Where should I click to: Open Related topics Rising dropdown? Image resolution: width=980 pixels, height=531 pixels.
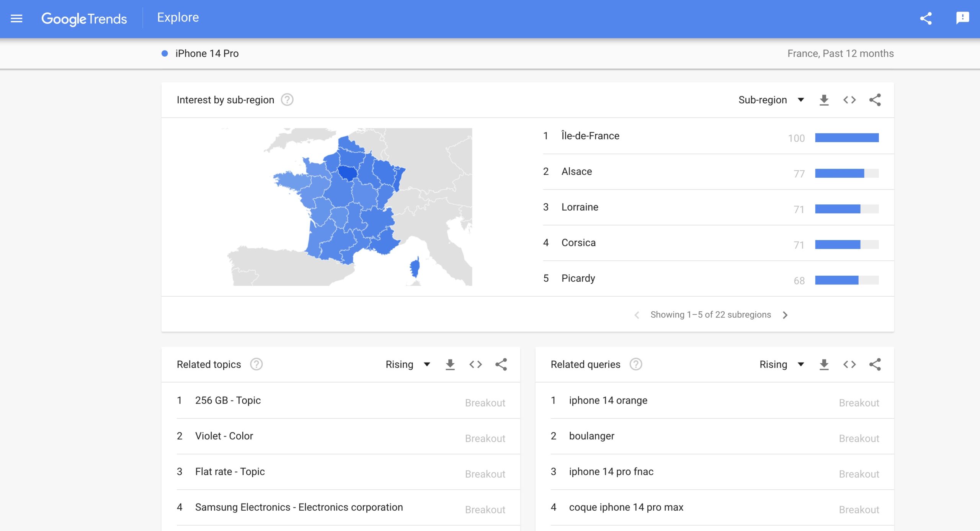pyautogui.click(x=408, y=364)
